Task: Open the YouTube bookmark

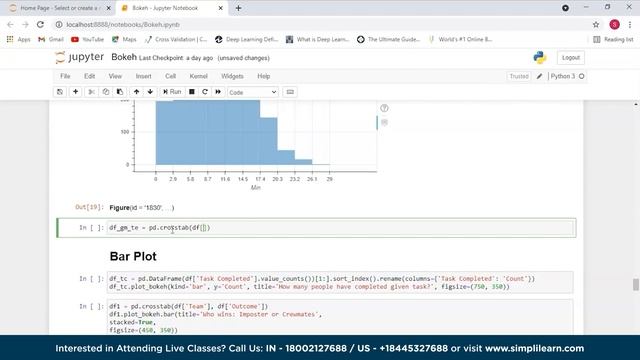Action: pyautogui.click(x=87, y=39)
